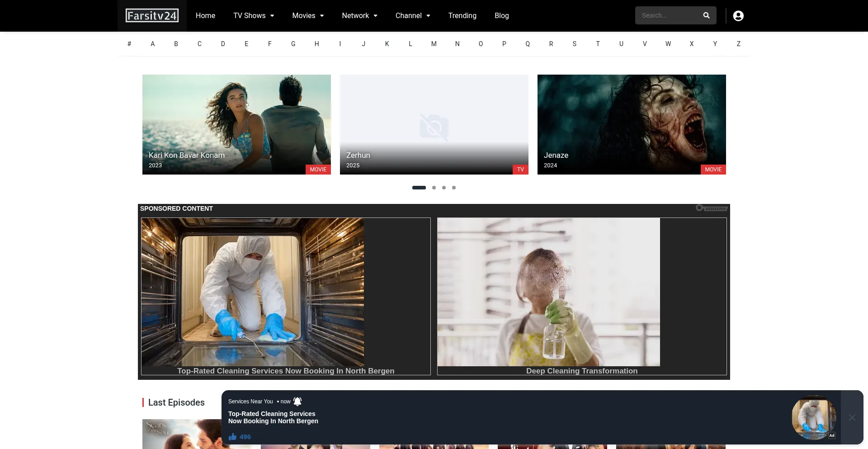This screenshot has width=868, height=449.
Task: Go to the Trending page
Action: 462,16
